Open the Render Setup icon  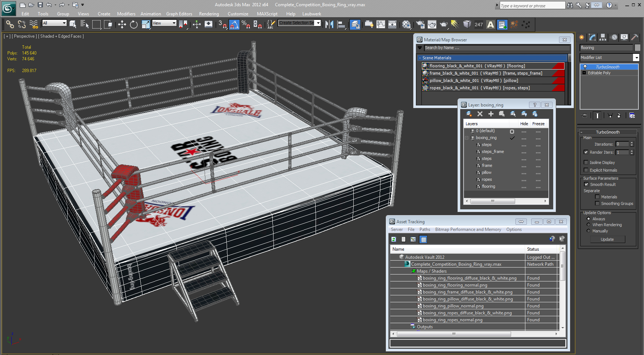(x=420, y=25)
